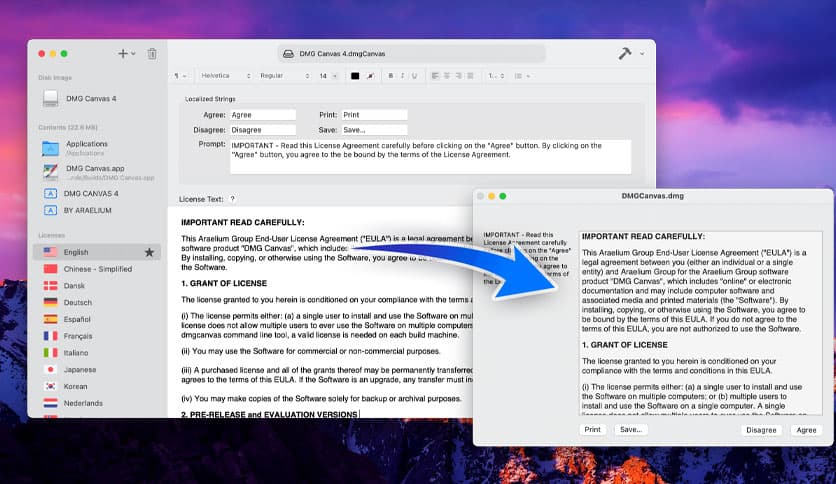Open the list style dropdown
Image resolution: width=836 pixels, height=484 pixels.
522,76
